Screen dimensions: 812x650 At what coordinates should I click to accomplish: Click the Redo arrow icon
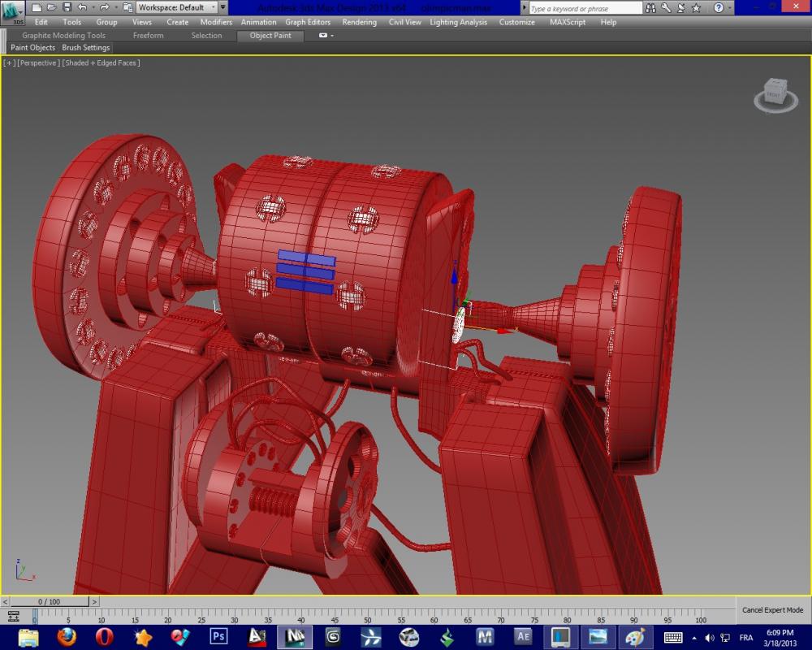[x=104, y=7]
